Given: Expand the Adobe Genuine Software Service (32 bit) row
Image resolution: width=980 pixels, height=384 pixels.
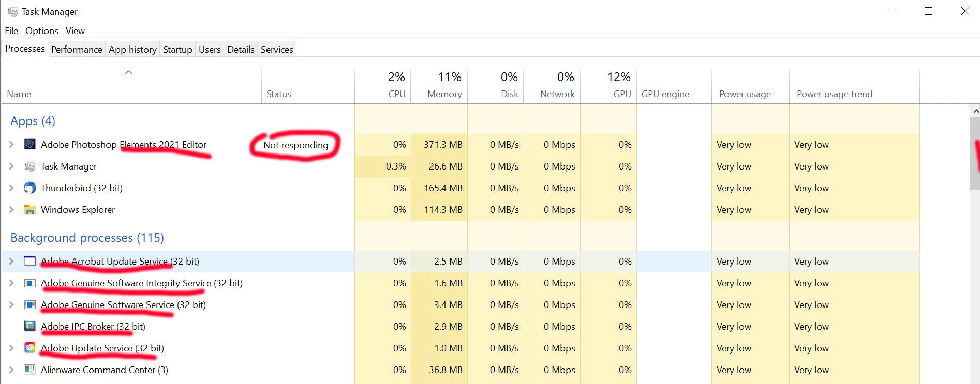Looking at the screenshot, I should pyautogui.click(x=11, y=305).
